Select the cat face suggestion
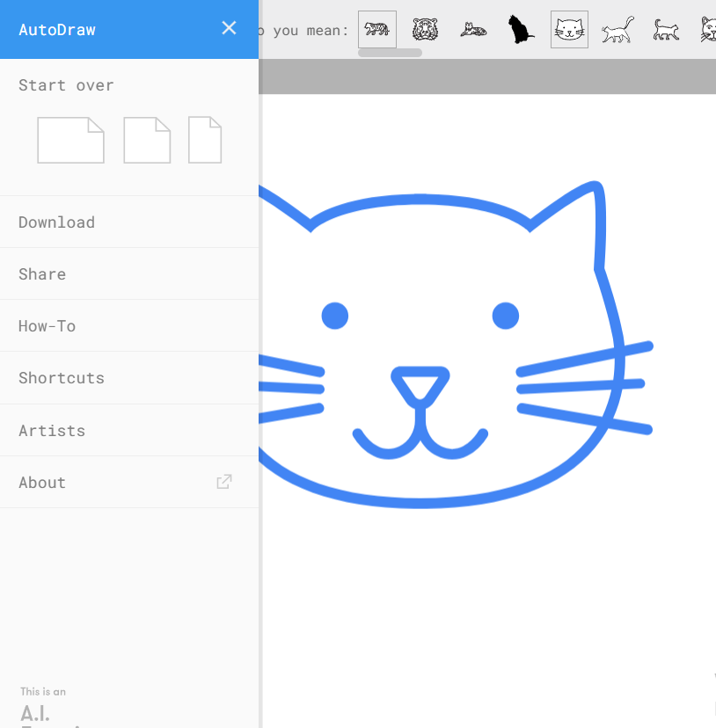Screen dimensions: 716x728 [569, 30]
